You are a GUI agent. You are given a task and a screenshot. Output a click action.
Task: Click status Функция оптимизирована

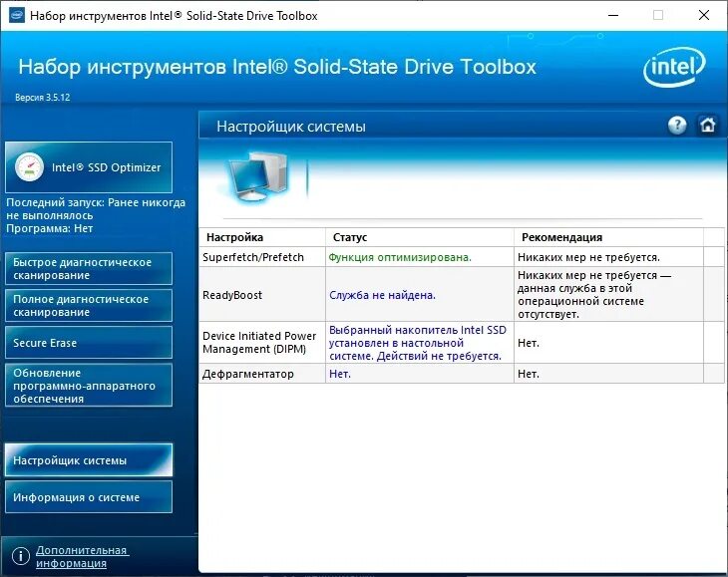[400, 257]
